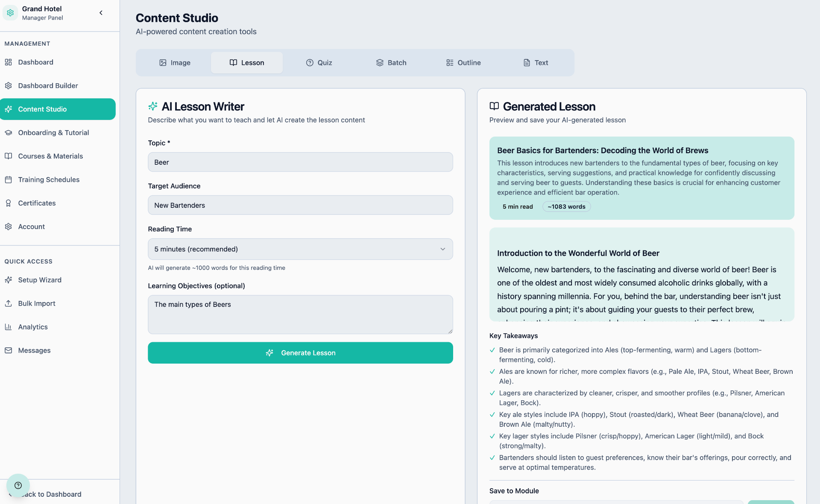This screenshot has height=504, width=820.
Task: Switch to the Quiz tab
Action: pos(319,62)
